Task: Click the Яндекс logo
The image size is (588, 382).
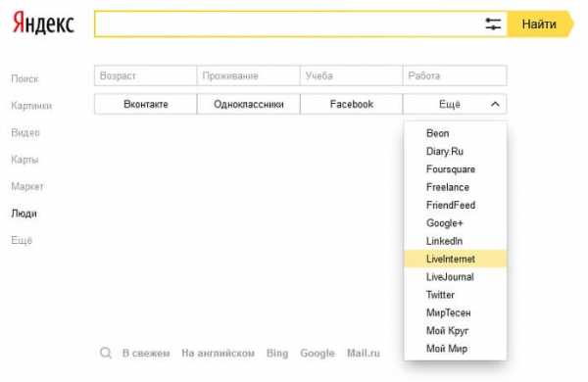Action: (x=43, y=24)
